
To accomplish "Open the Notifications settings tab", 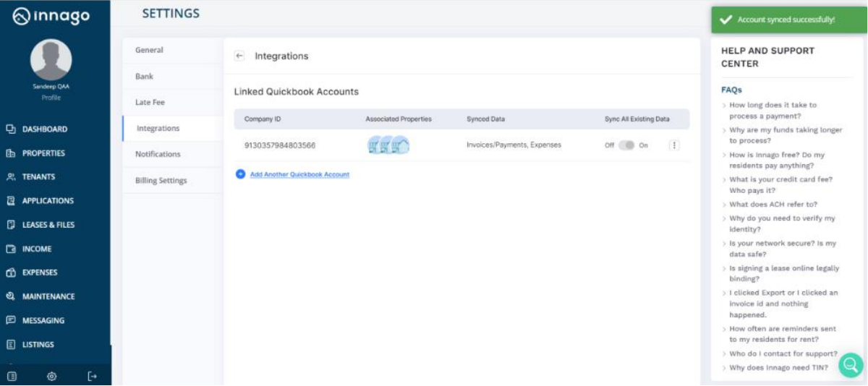I will click(158, 154).
